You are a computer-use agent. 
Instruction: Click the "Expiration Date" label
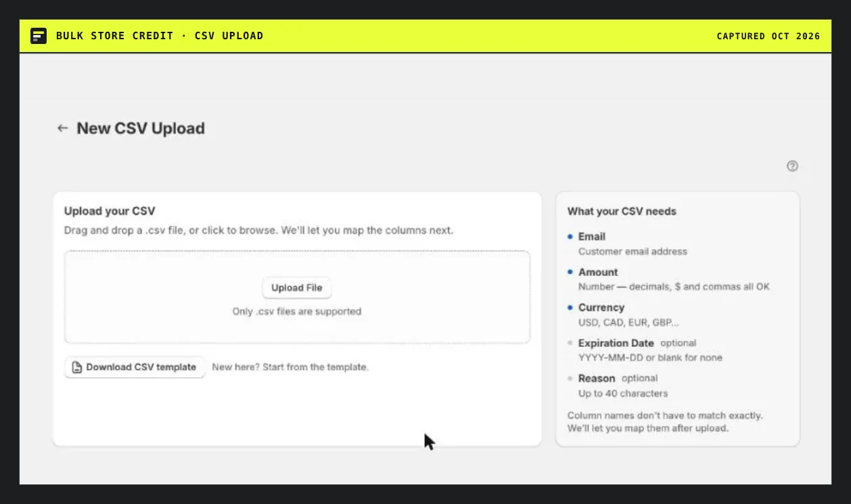616,343
